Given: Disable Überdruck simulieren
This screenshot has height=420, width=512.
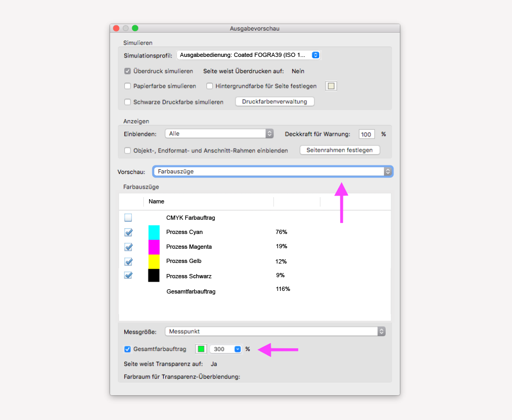Looking at the screenshot, I should [127, 71].
